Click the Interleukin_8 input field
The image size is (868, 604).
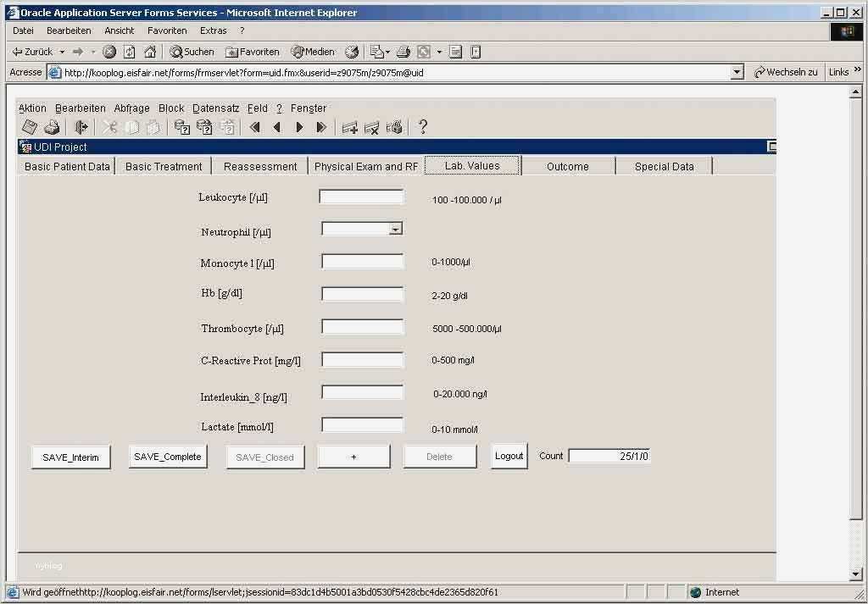click(363, 392)
